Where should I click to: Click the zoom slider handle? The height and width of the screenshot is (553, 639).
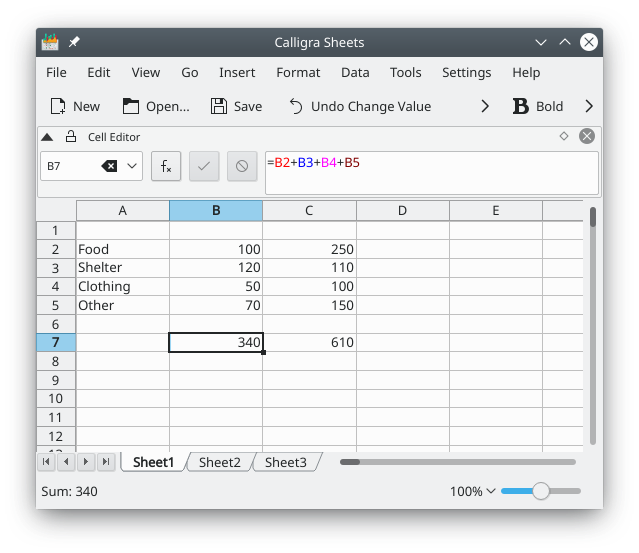point(541,491)
